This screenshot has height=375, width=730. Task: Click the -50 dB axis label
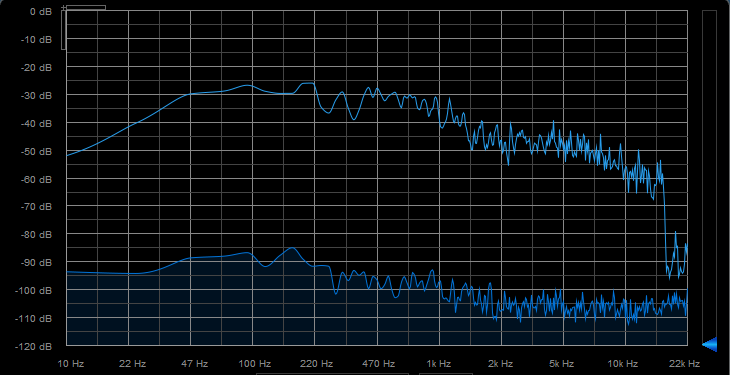37,151
